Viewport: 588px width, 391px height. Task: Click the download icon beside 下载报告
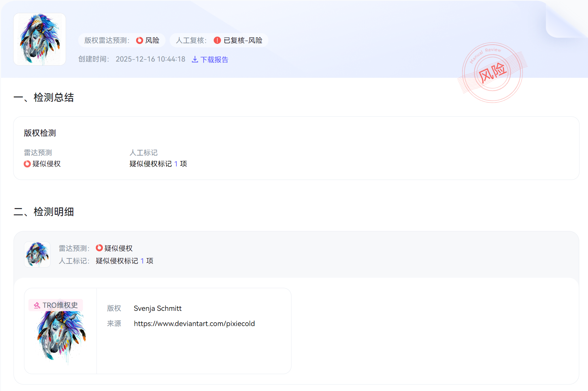(195, 60)
